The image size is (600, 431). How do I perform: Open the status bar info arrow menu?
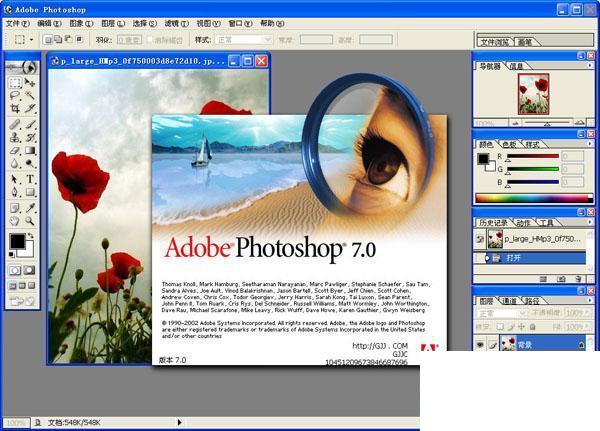(179, 422)
